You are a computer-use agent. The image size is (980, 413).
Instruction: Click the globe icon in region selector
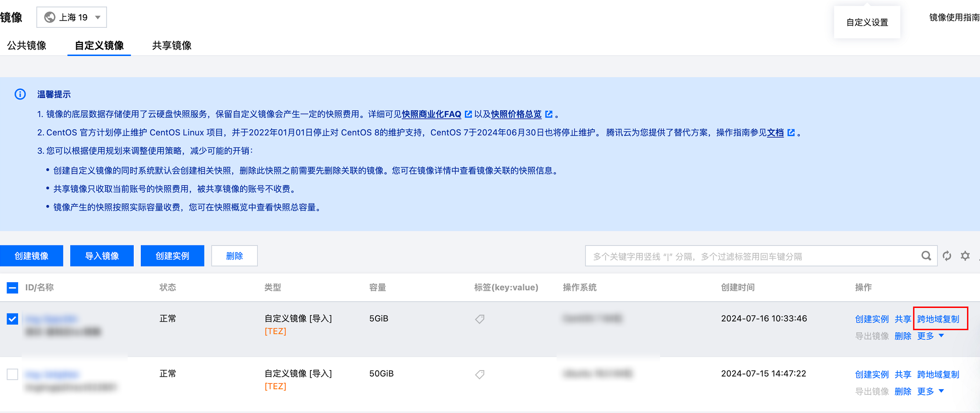(x=49, y=17)
